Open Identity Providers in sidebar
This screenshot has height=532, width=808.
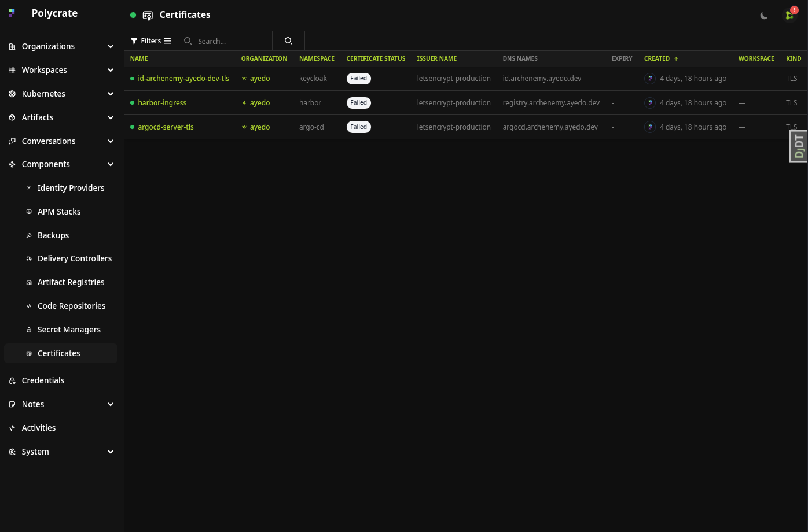[71, 188]
